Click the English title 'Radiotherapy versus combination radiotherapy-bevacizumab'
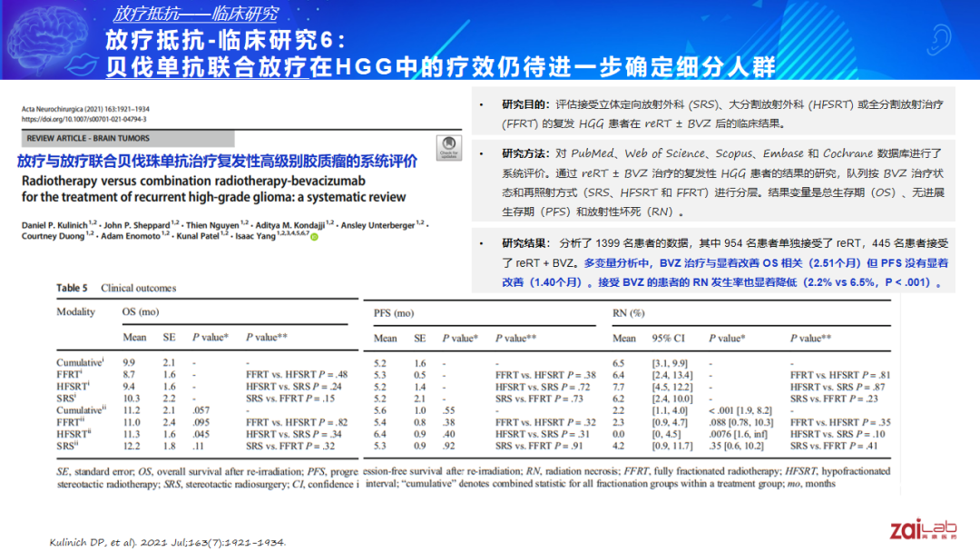980x552 pixels. [x=193, y=181]
